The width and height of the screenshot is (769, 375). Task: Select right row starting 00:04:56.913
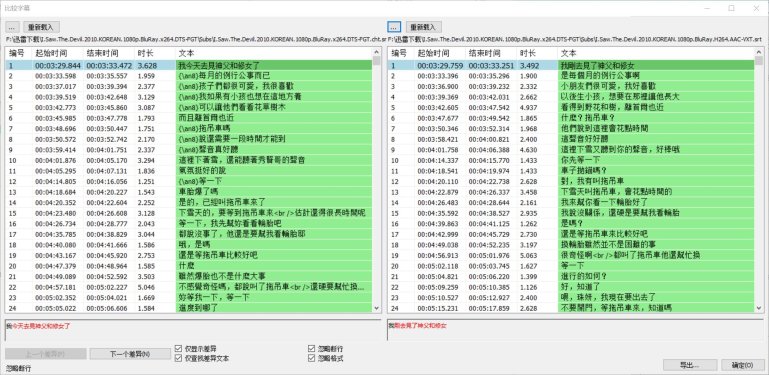point(571,255)
